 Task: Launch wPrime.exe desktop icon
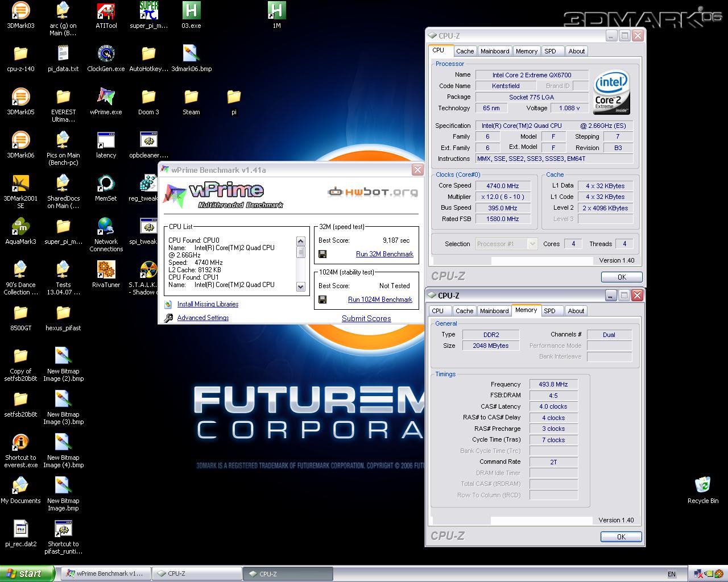(x=106, y=102)
